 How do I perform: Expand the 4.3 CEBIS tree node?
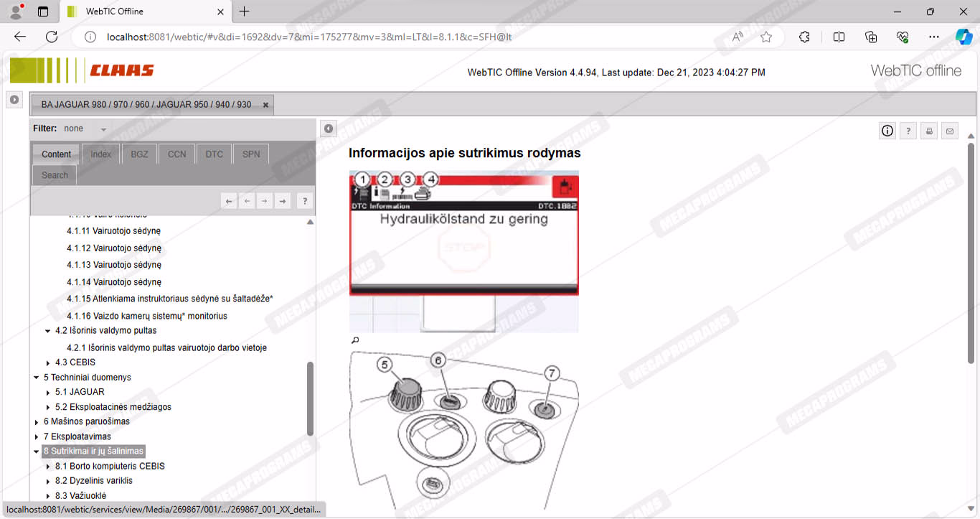click(x=48, y=363)
